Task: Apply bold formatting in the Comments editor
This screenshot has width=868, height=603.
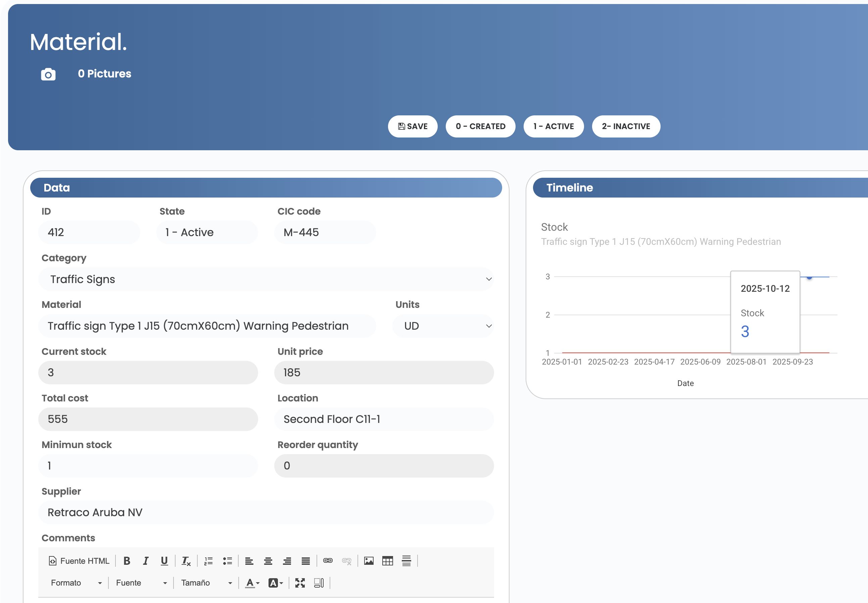Action: (127, 561)
